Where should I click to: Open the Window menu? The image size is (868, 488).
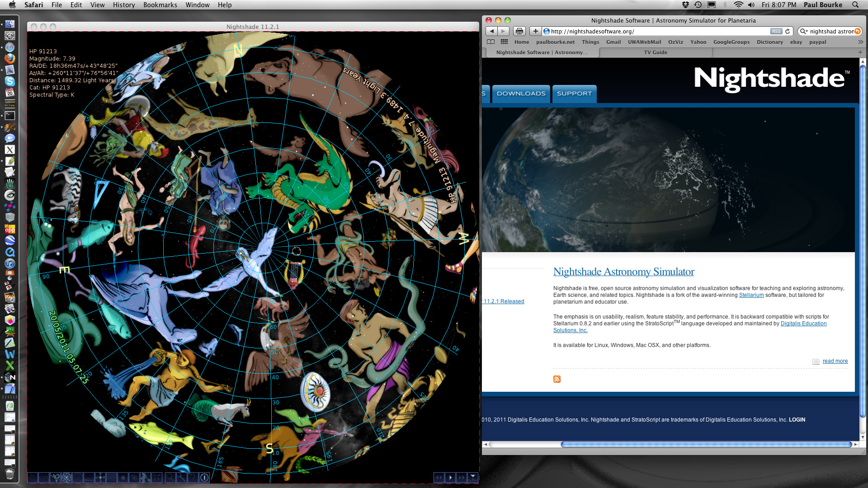coord(198,5)
